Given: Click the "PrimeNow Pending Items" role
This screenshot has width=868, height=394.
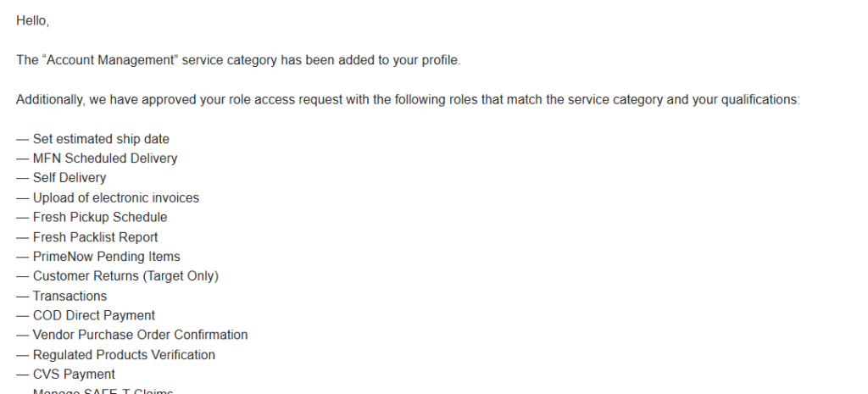Looking at the screenshot, I should click(x=106, y=257).
